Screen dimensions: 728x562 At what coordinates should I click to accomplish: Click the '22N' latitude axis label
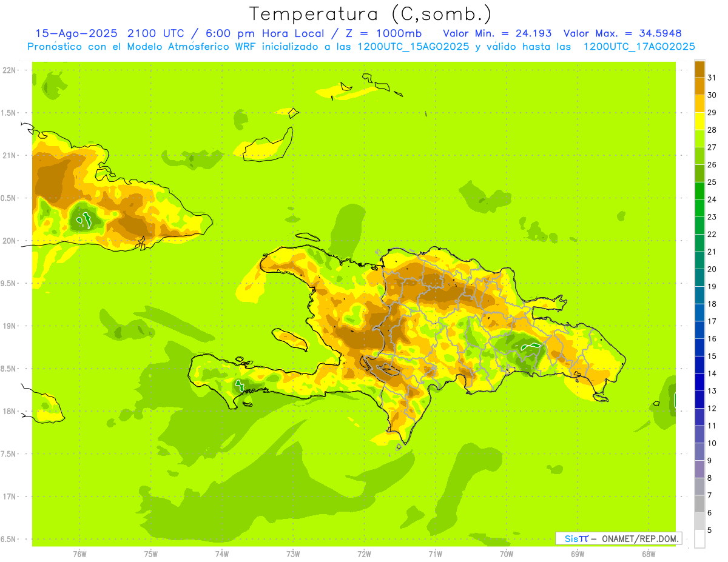click(10, 70)
